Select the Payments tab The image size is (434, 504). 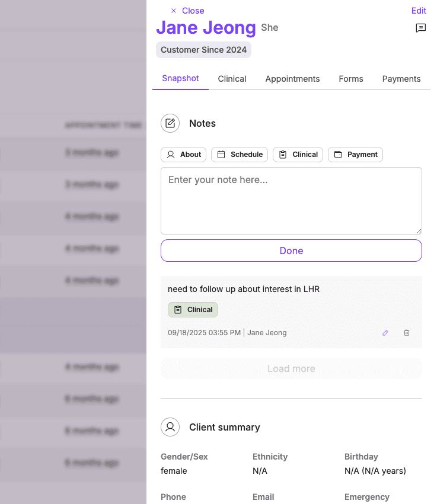(x=401, y=79)
